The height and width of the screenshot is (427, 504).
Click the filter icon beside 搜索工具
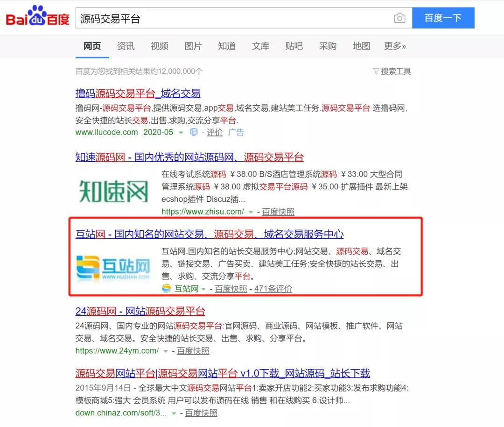click(376, 71)
